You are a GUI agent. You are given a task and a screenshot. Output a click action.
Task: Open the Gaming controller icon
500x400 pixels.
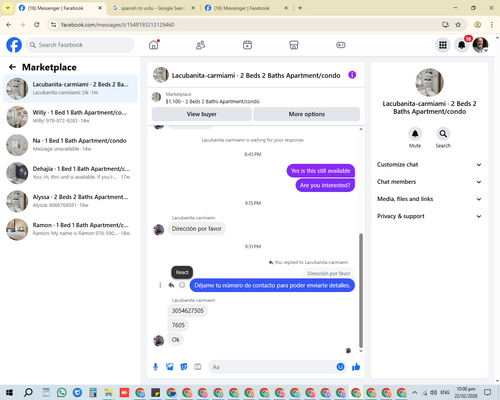(341, 45)
